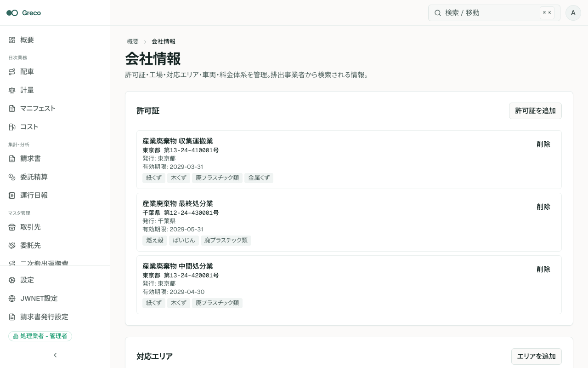Click the search magnifier icon
The height and width of the screenshot is (368, 588).
pos(438,13)
